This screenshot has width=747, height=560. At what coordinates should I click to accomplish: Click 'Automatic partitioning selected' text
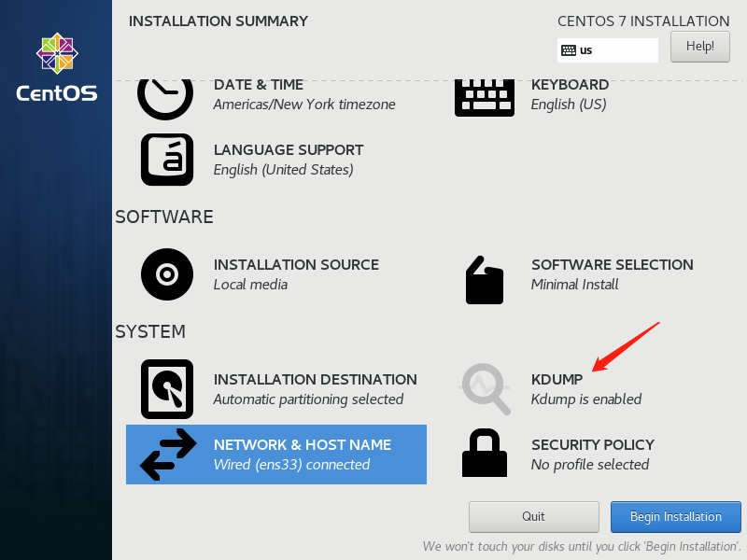[x=308, y=399]
